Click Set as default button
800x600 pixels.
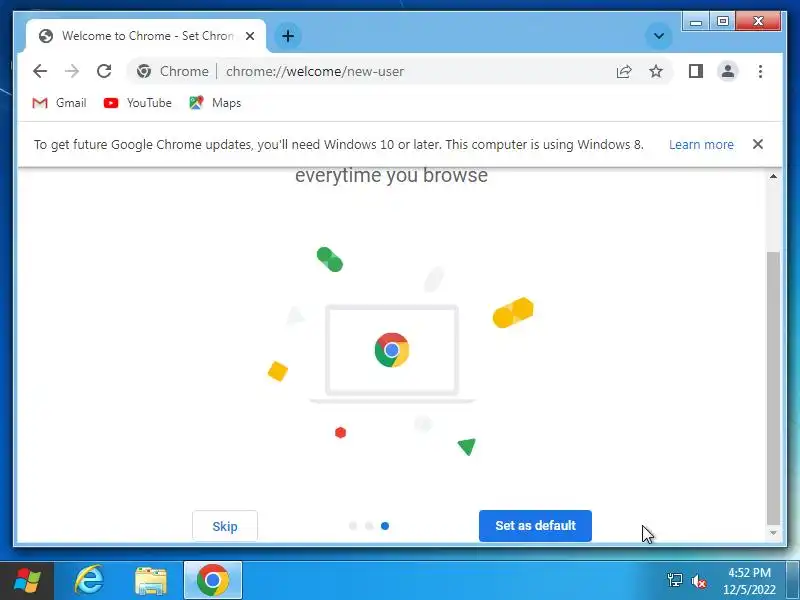click(535, 526)
